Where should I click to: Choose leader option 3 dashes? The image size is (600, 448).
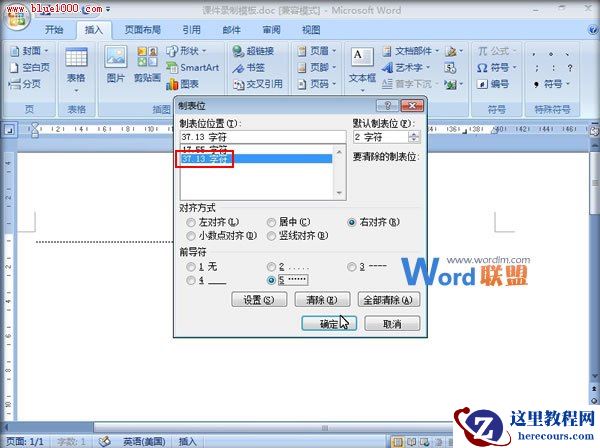pos(367,266)
